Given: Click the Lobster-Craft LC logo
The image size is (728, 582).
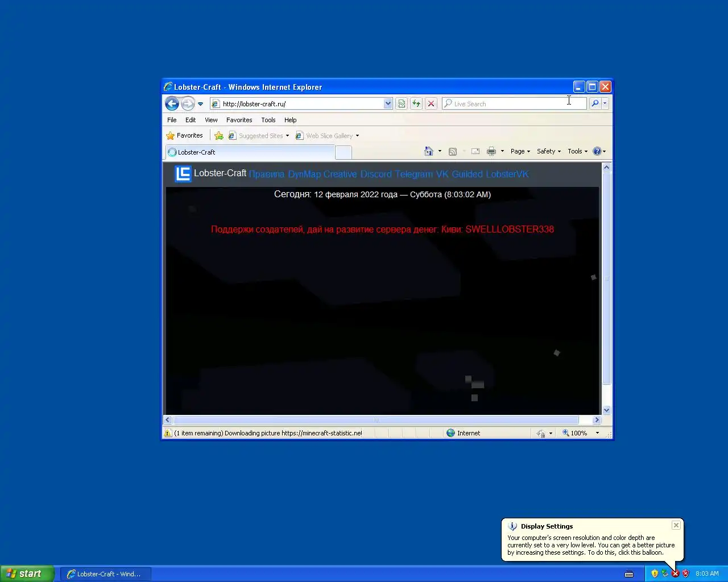Looking at the screenshot, I should [x=183, y=174].
